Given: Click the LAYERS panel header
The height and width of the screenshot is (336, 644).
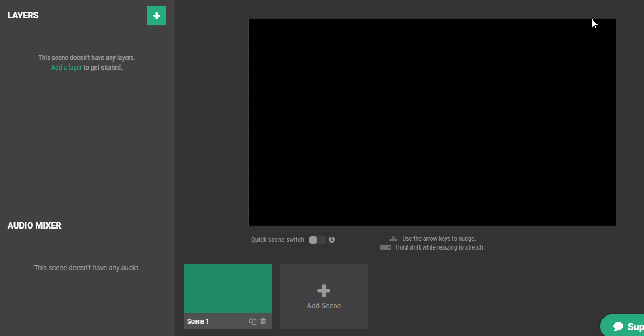Looking at the screenshot, I should pos(23,15).
